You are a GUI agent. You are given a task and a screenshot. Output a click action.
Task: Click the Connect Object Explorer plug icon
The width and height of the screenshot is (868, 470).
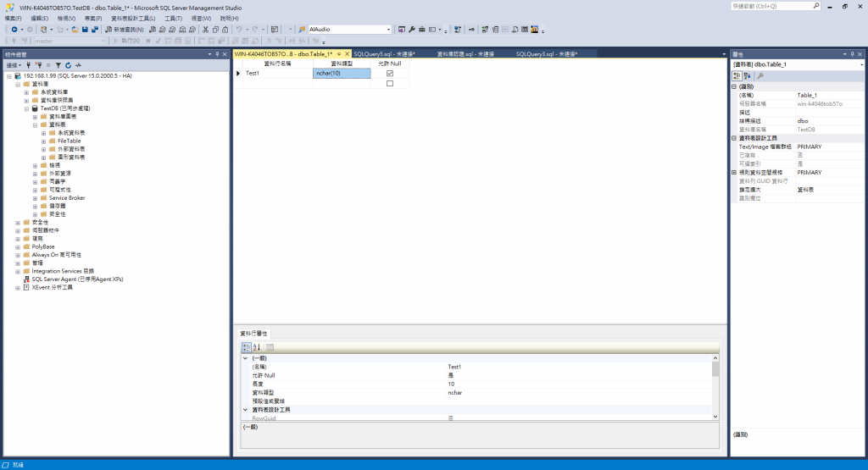click(28, 65)
